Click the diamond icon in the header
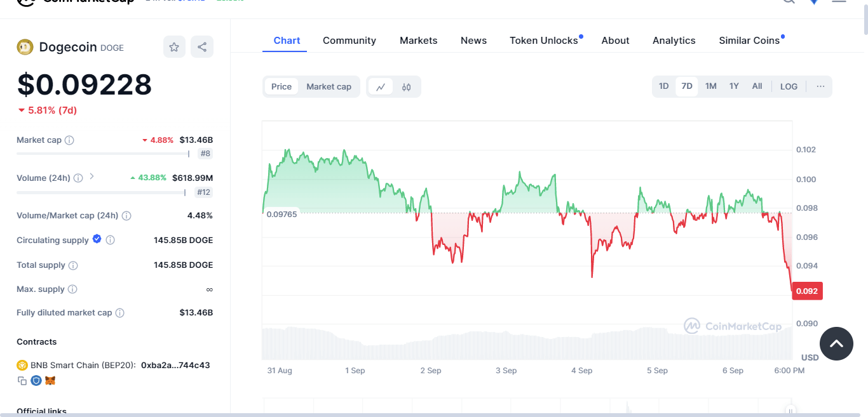The width and height of the screenshot is (868, 417). click(x=814, y=2)
